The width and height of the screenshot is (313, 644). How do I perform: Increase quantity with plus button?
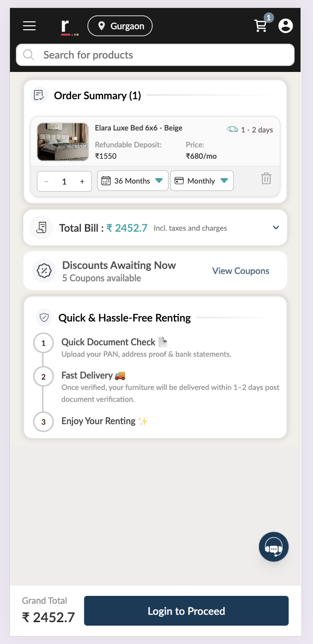(x=82, y=182)
